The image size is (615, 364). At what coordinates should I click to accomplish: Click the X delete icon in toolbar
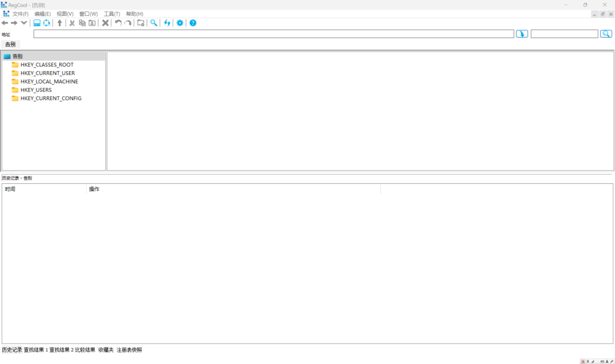click(x=105, y=23)
